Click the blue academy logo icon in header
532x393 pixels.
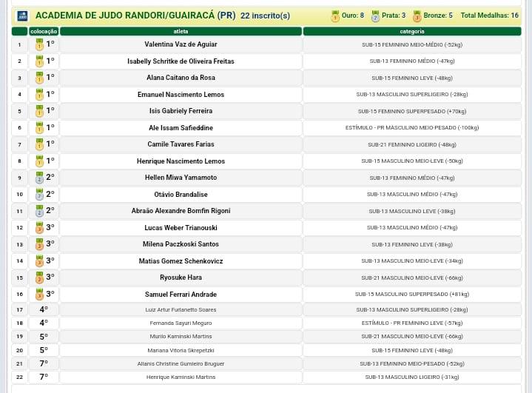tap(22, 16)
